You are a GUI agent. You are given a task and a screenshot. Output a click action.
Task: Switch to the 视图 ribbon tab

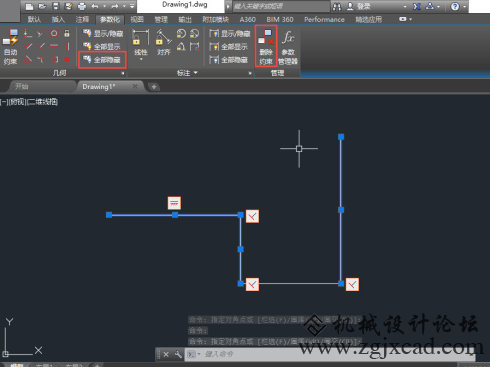point(137,20)
